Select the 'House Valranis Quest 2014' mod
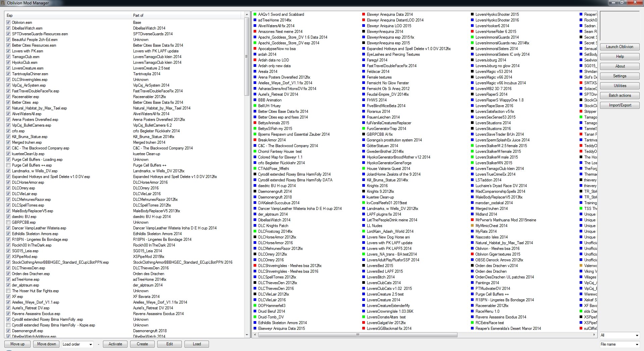This screenshot has height=351, width=644. [x=388, y=169]
